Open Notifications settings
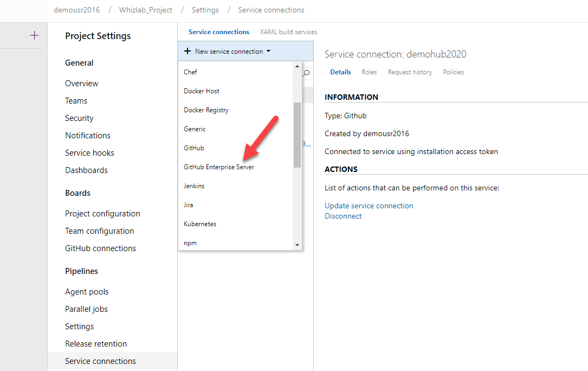The width and height of the screenshot is (588, 371). [88, 135]
